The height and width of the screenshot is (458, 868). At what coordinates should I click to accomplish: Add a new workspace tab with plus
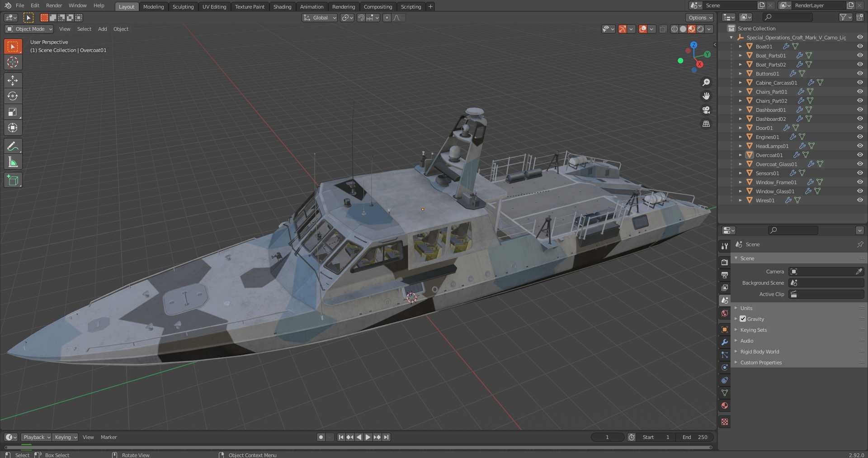[430, 6]
